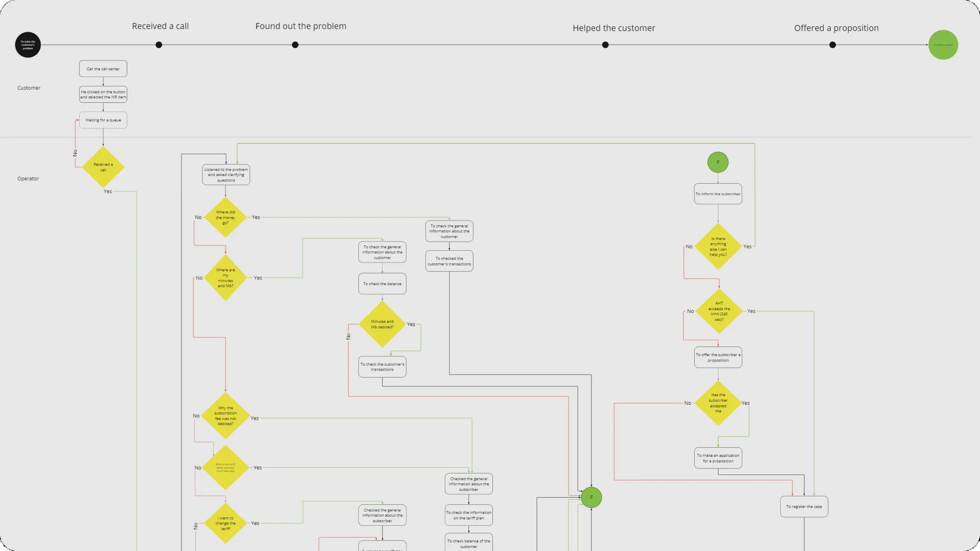Click the green 'Problem solved' end circle
The image size is (980, 551).
pos(943,44)
